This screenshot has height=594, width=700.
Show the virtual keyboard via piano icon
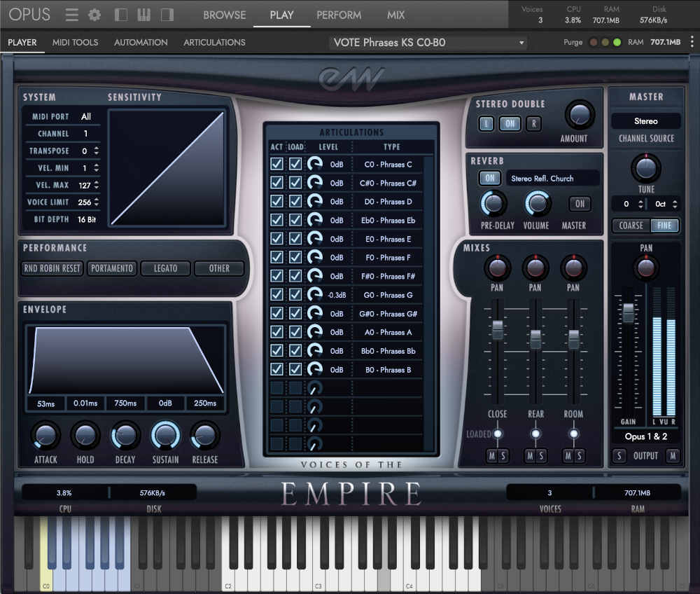143,15
